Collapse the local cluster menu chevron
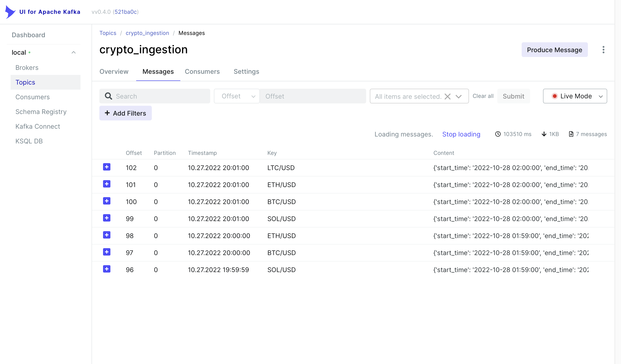The height and width of the screenshot is (364, 621). pos(73,52)
